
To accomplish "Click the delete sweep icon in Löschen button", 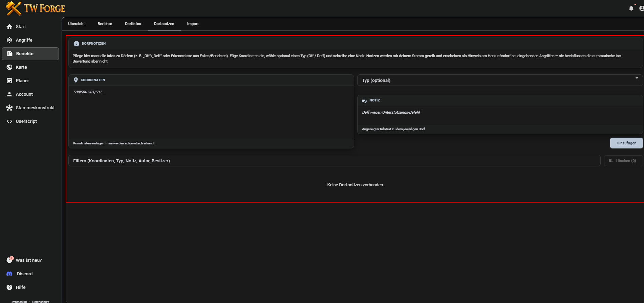I will point(611,161).
